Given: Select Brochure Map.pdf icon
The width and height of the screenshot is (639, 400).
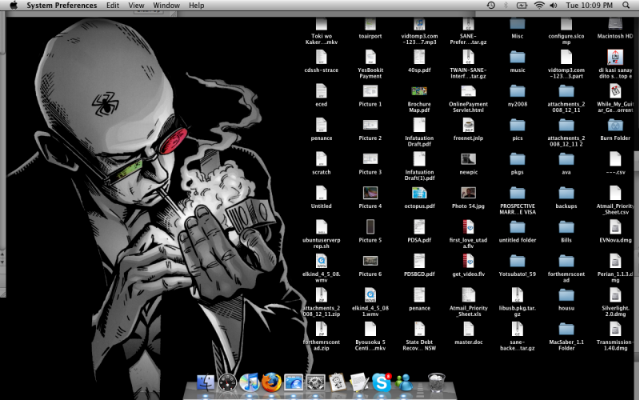Looking at the screenshot, I should tap(419, 91).
